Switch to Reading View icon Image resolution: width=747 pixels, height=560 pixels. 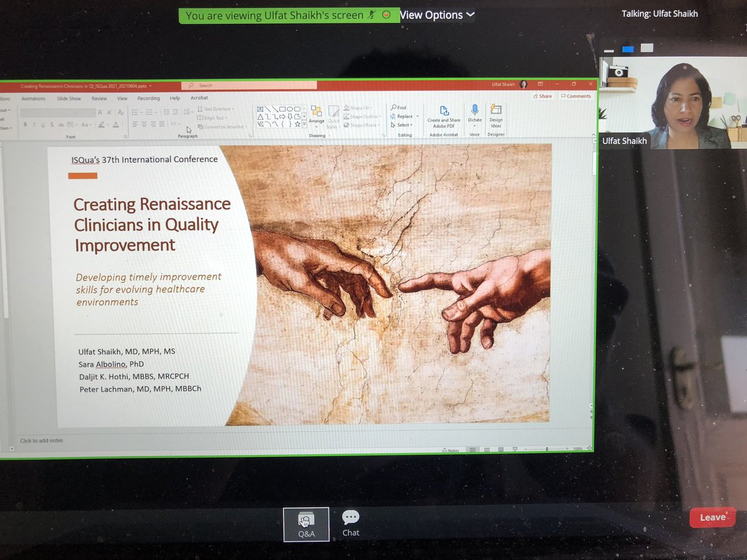[501, 449]
